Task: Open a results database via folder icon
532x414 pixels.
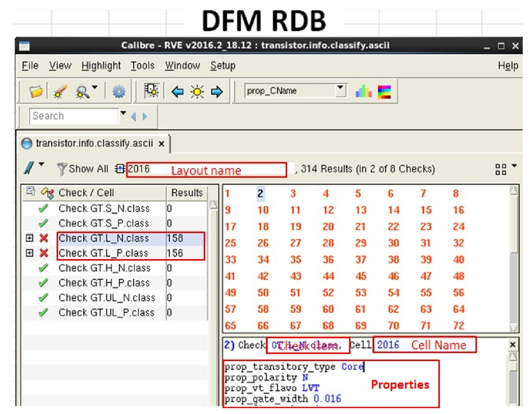Action: pos(36,91)
